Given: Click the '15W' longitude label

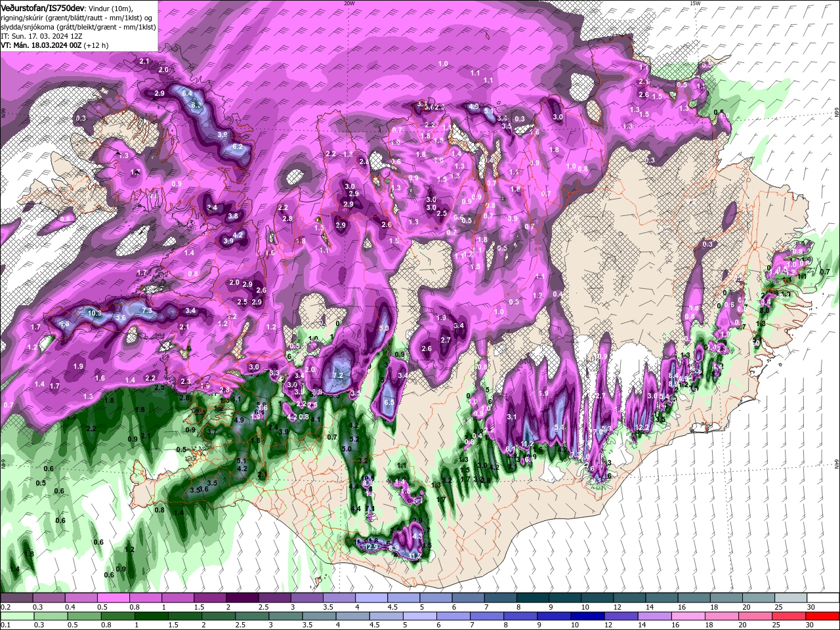Looking at the screenshot, I should pos(695,3).
